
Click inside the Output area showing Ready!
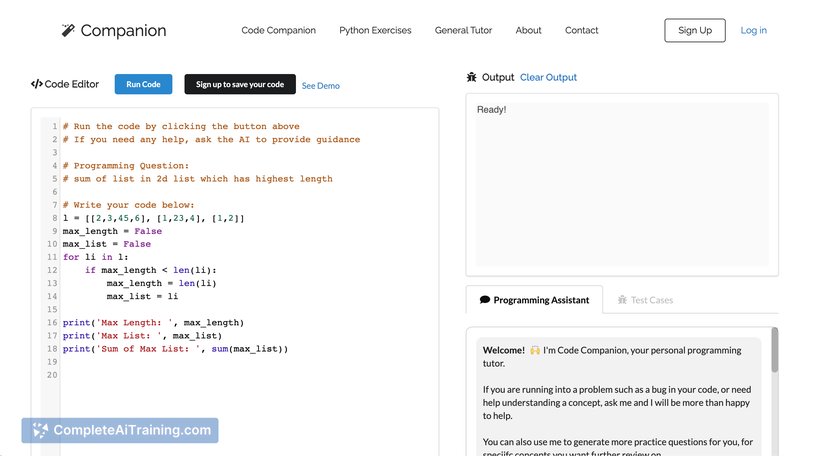[622, 184]
